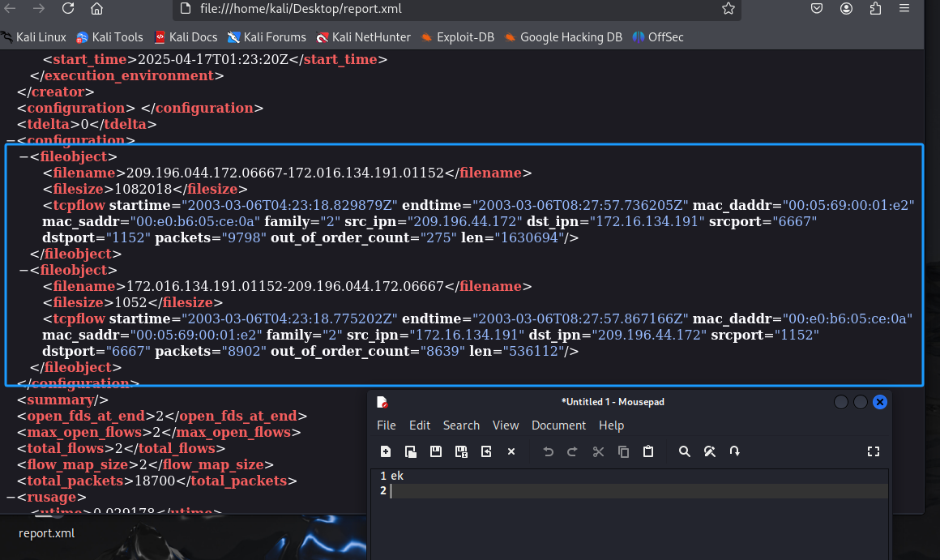Image resolution: width=940 pixels, height=560 pixels.
Task: Undo the last edit in Mousepad
Action: tap(548, 451)
